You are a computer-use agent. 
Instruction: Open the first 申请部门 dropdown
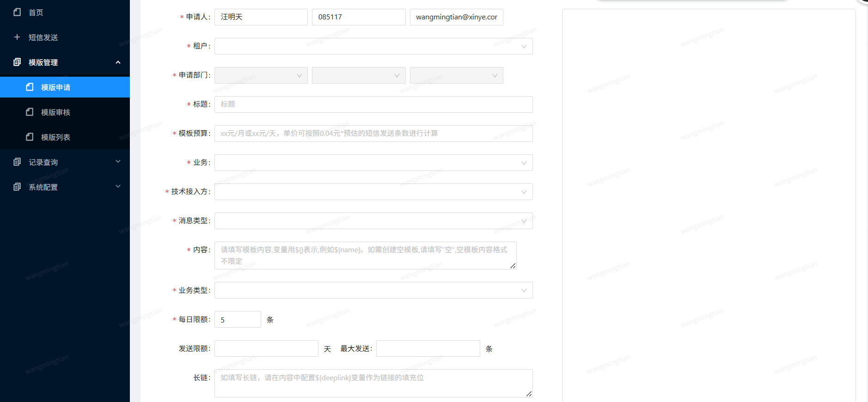click(261, 75)
